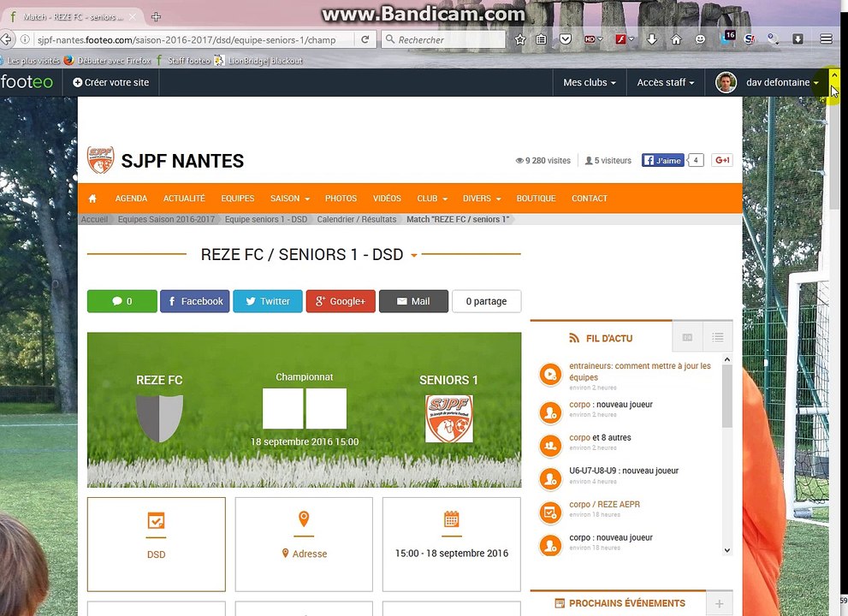The height and width of the screenshot is (616, 848).
Task: Open the Firefox hamburger menu
Action: (826, 39)
